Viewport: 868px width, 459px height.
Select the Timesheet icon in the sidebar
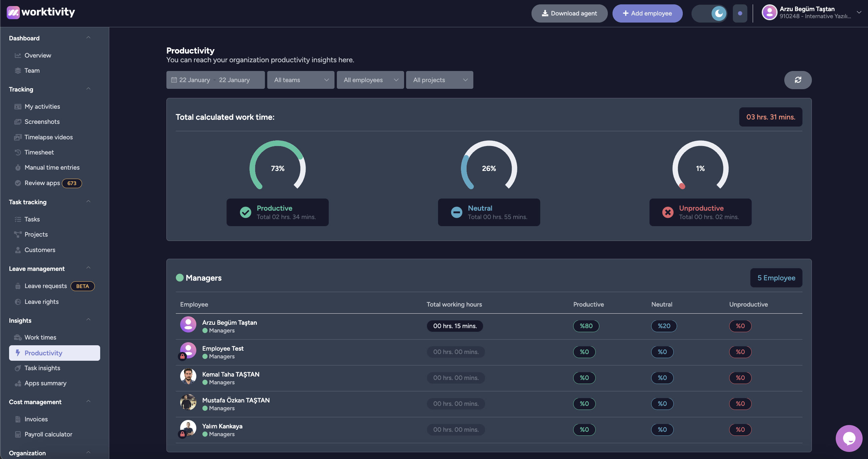pos(18,152)
